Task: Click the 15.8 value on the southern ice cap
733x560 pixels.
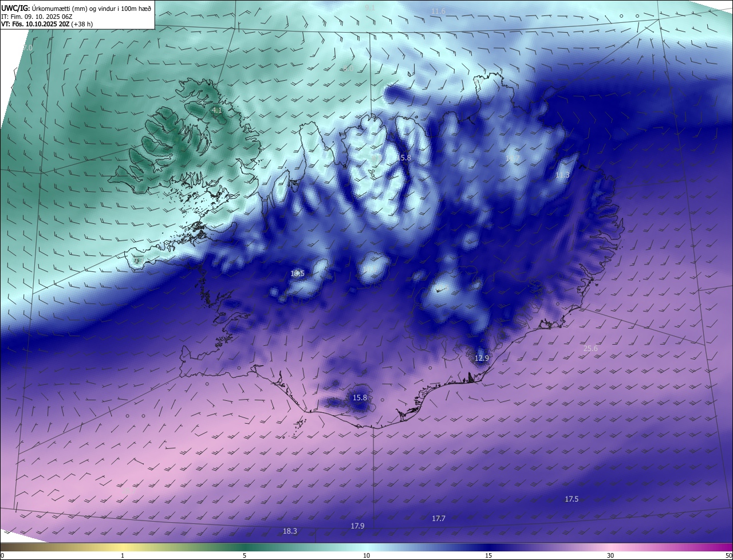Action: tap(360, 397)
